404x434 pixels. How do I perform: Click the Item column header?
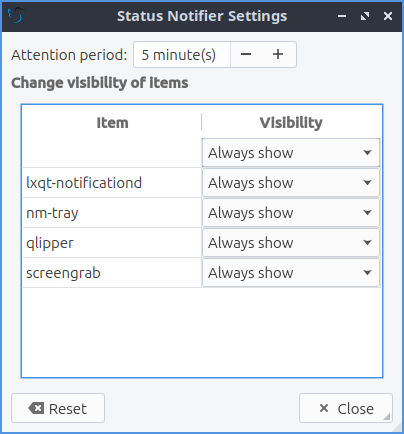112,123
